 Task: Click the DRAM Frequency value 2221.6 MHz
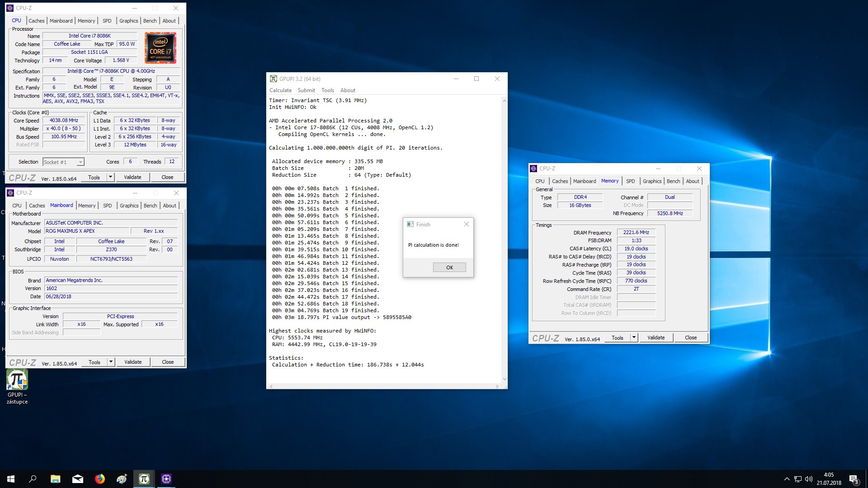point(636,232)
